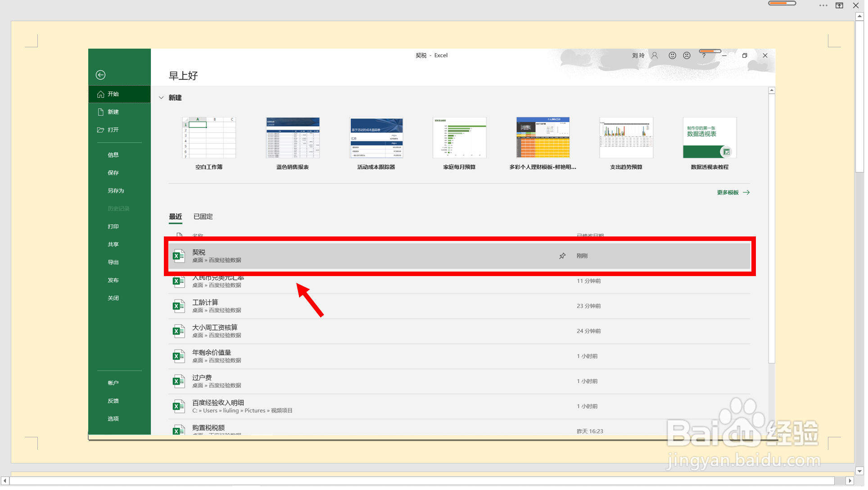Switch to the 已固定 tab

pyautogui.click(x=204, y=218)
